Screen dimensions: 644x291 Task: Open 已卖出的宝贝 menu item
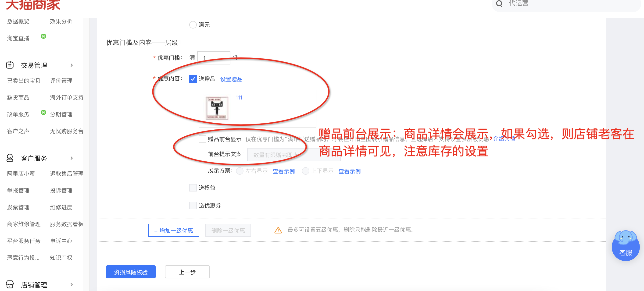(x=24, y=81)
